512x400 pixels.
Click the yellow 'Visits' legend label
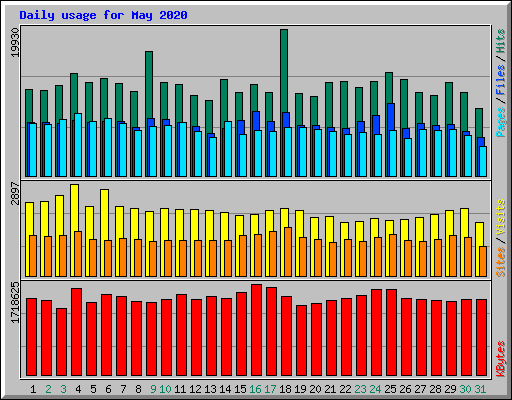(x=501, y=218)
